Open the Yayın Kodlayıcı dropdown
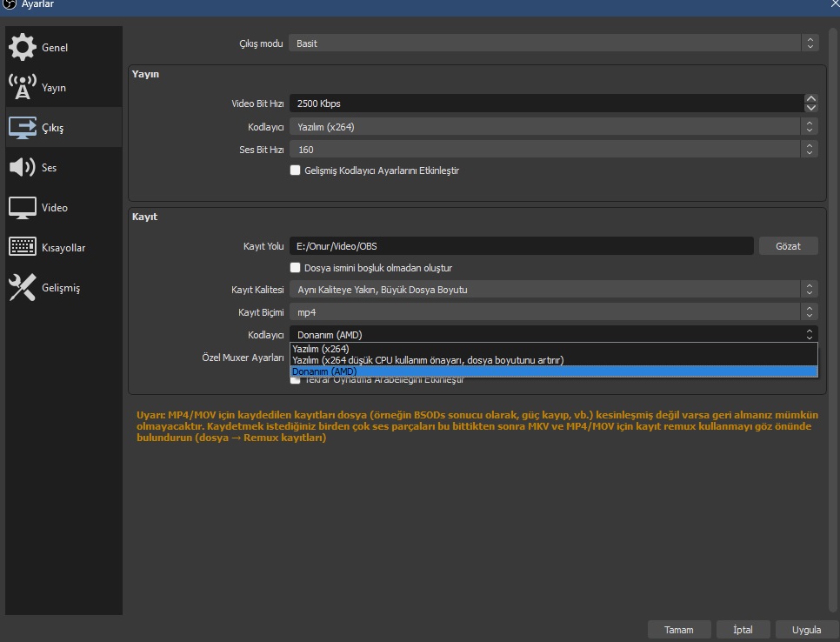Viewport: 840px width, 642px height. [553, 127]
